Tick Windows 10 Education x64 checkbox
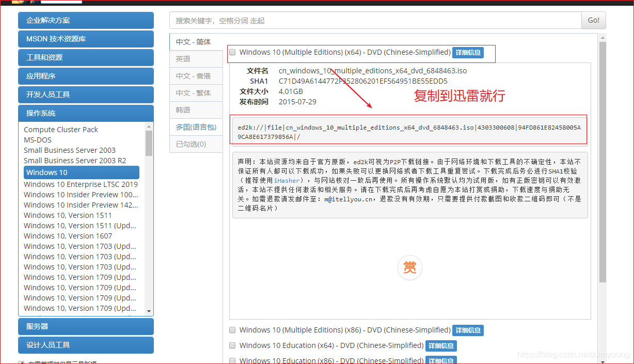 pyautogui.click(x=232, y=345)
